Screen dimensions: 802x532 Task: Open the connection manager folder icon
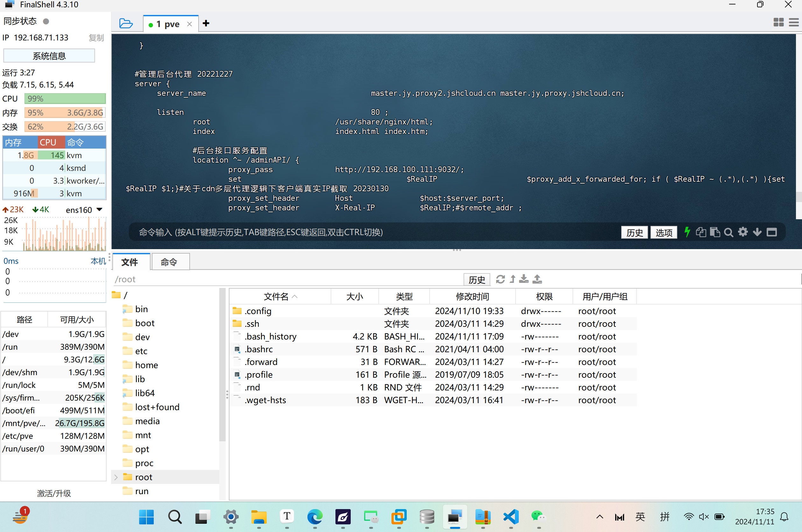[126, 24]
